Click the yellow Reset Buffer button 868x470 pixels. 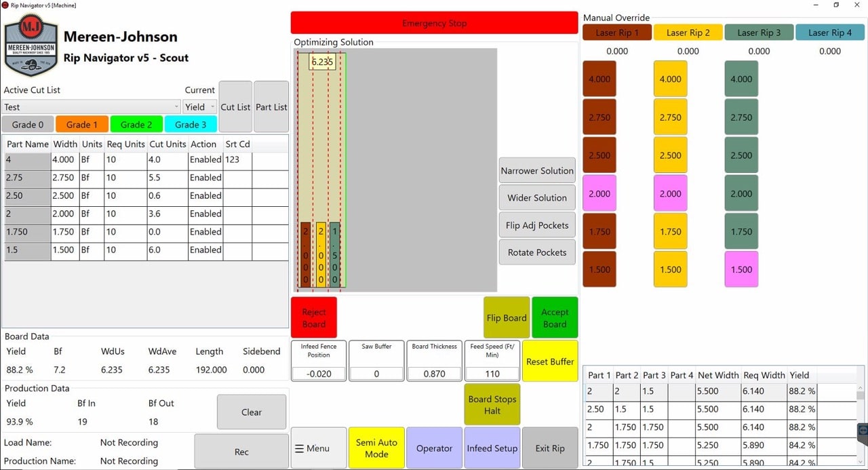pyautogui.click(x=550, y=361)
